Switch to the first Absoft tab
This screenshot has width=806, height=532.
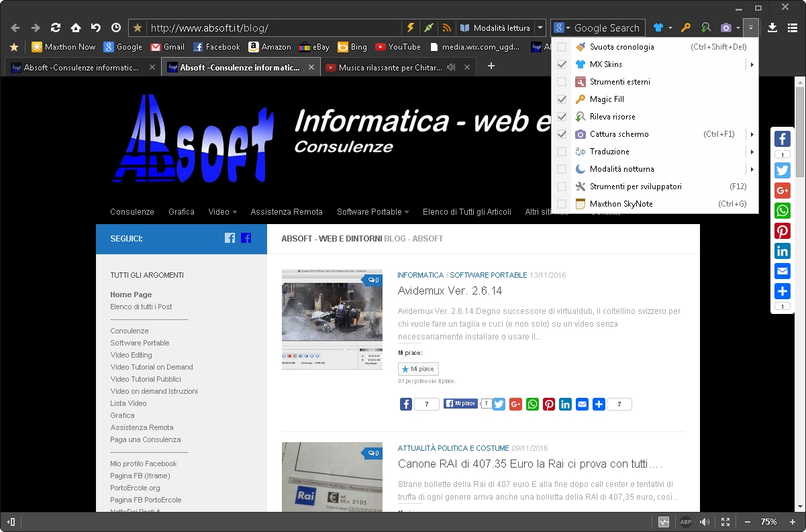(x=82, y=67)
